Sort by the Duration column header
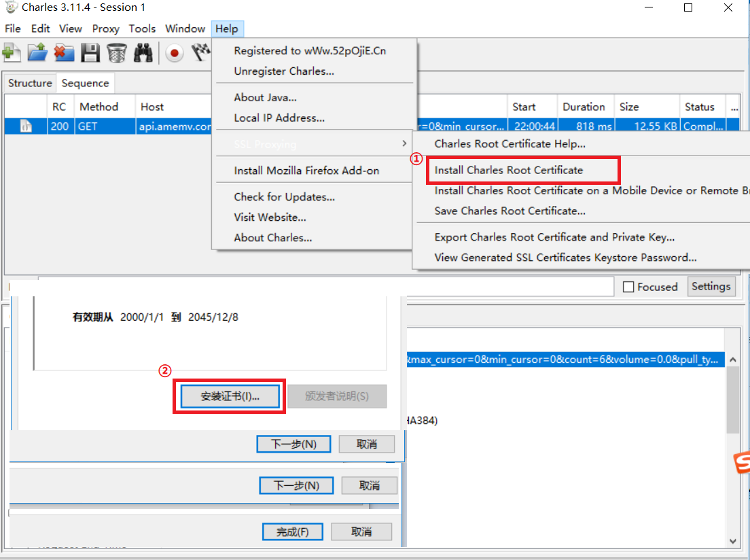750x560 pixels. [586, 107]
